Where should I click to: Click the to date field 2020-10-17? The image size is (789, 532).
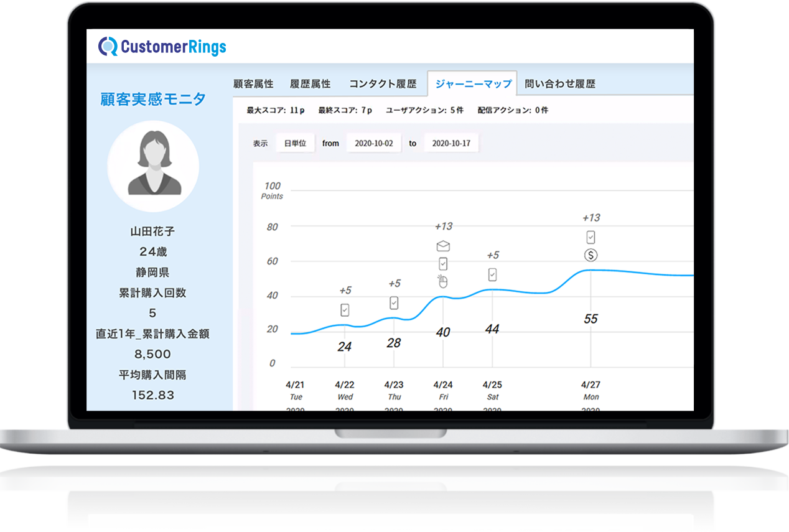click(x=451, y=143)
